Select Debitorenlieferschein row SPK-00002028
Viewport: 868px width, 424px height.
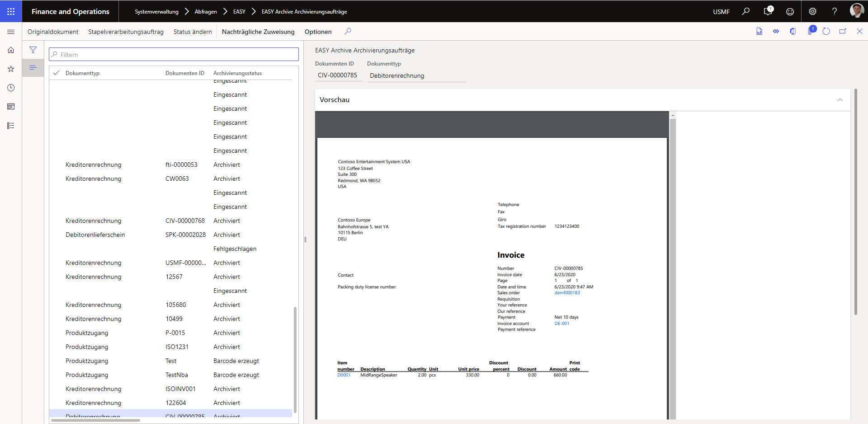(x=170, y=235)
